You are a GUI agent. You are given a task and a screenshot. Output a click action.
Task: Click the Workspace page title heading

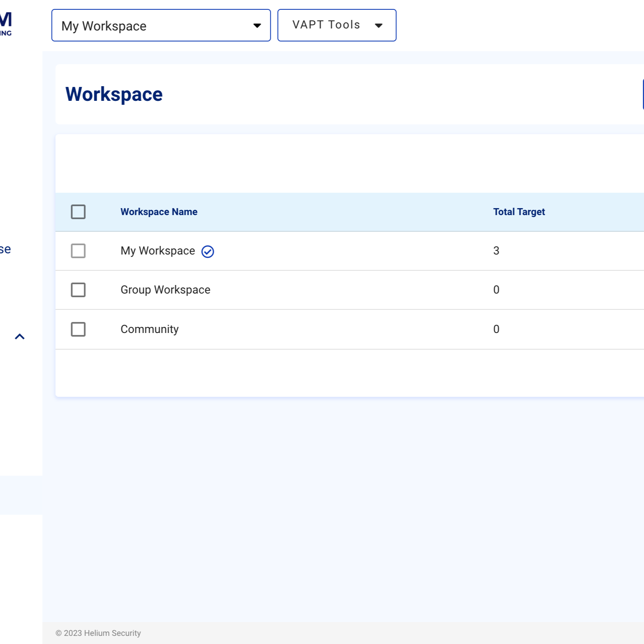pyautogui.click(x=114, y=94)
